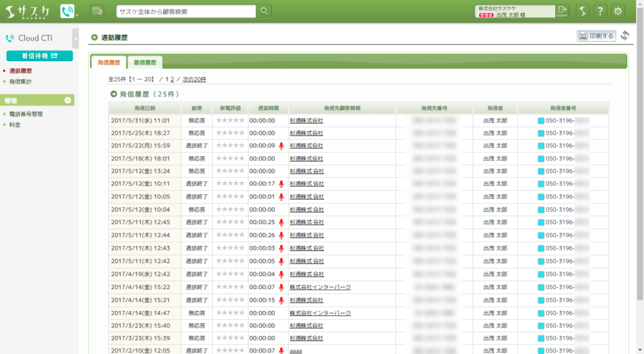Open the settings gear icon
Screen dimensions: 644x354
coord(618,11)
